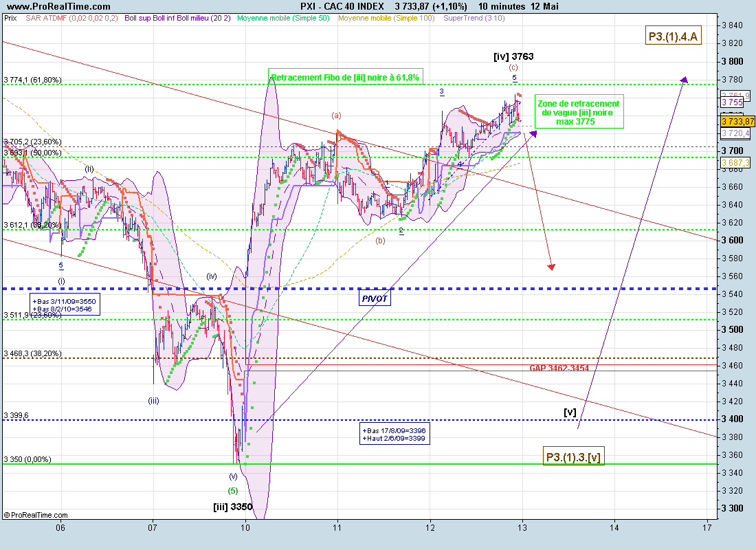
Task: Select the SAR ATDMF indicator label
Action: [x=72, y=19]
